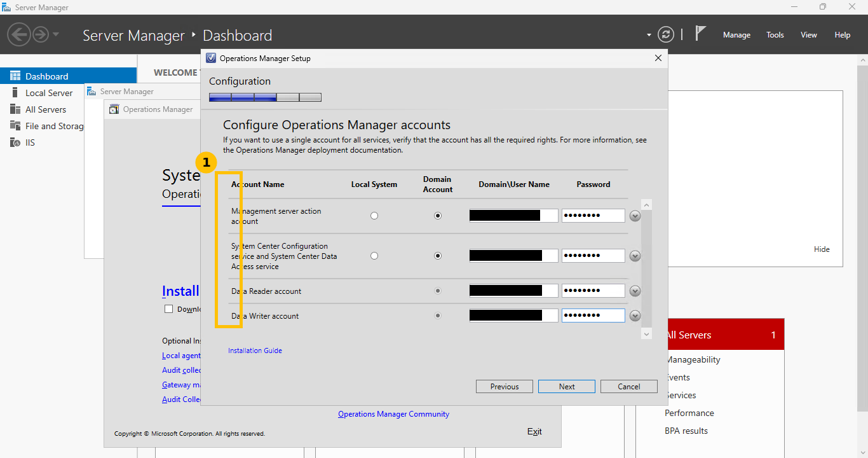The width and height of the screenshot is (868, 458).
Task: Click Performance in All Servers tile
Action: click(x=689, y=413)
